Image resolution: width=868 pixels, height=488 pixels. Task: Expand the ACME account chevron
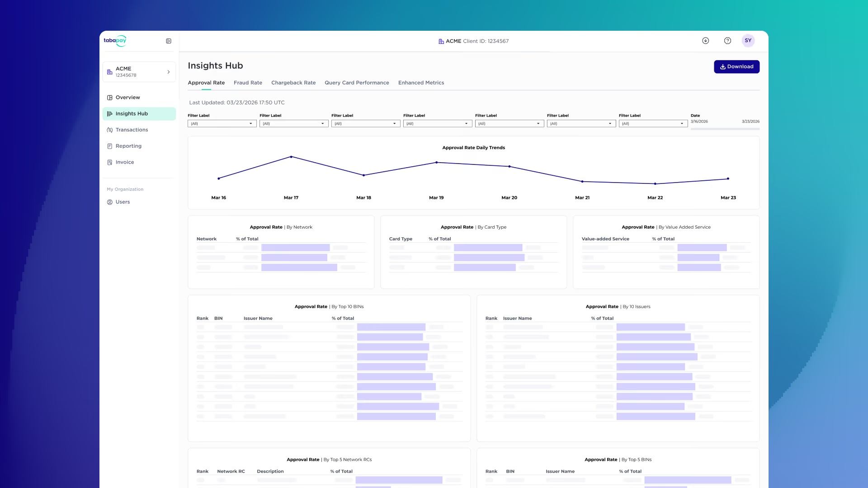(x=169, y=72)
